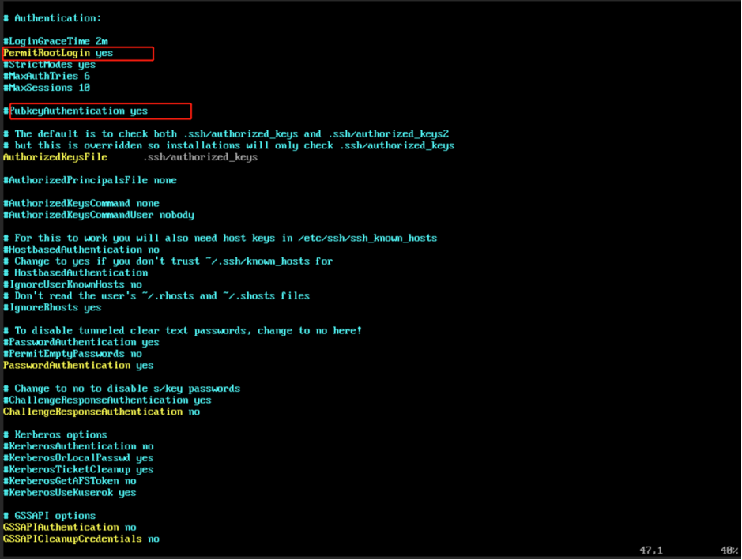Click the '#IgnoreRhosts yes' line
The image size is (742, 560).
pos(52,307)
